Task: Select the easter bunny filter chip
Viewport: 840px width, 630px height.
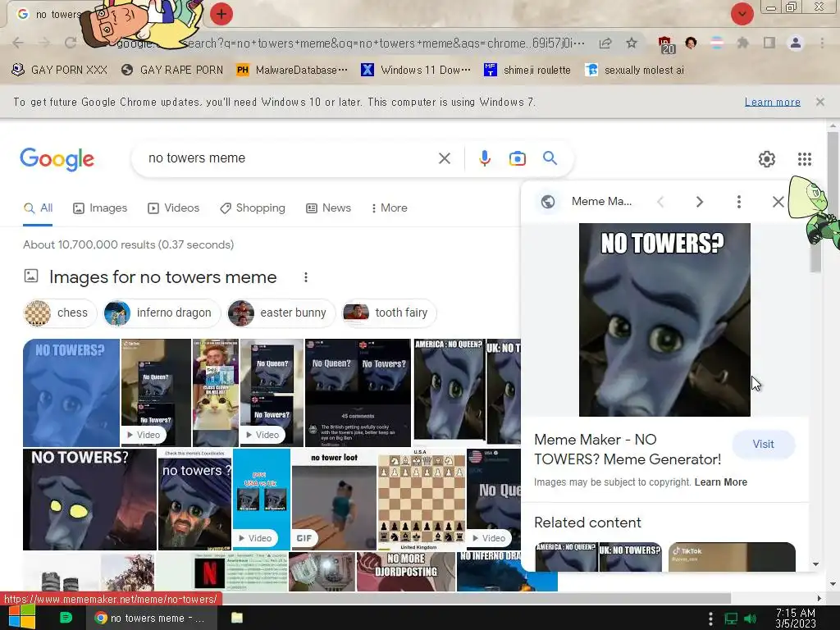Action: pos(282,313)
